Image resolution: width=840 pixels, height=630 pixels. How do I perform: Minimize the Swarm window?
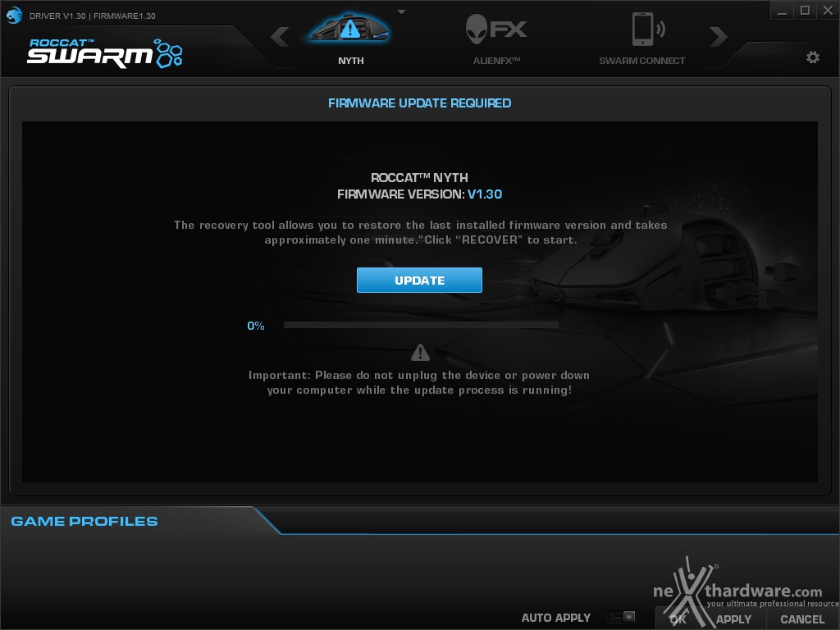click(x=782, y=11)
